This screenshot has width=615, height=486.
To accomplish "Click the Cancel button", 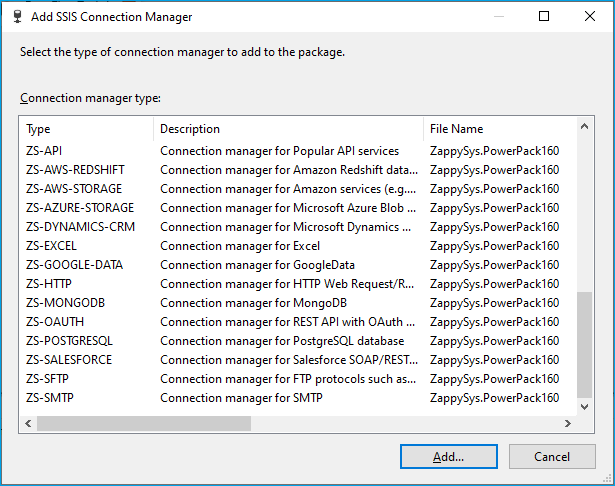I will tap(552, 457).
